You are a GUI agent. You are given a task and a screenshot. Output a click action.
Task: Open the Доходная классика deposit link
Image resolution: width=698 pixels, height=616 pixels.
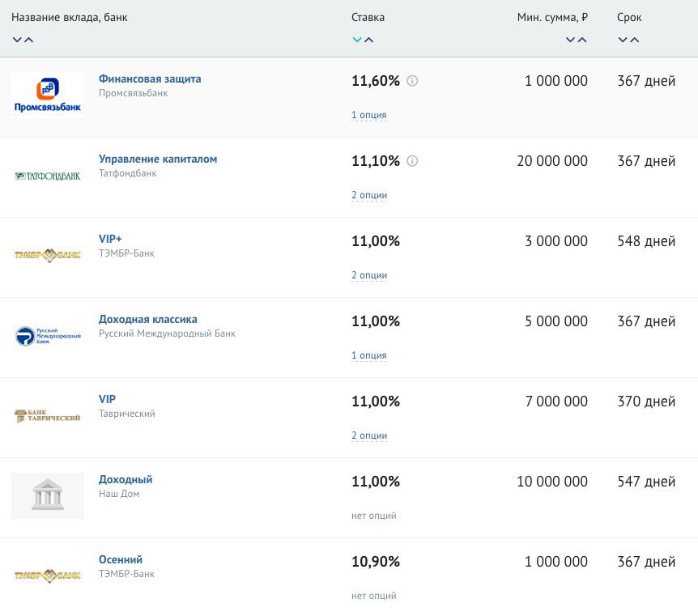(148, 319)
